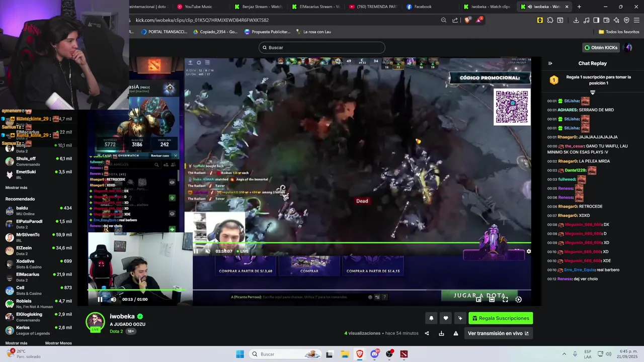Open Windows Start menu
The width and height of the screenshot is (644, 362).
(x=240, y=354)
